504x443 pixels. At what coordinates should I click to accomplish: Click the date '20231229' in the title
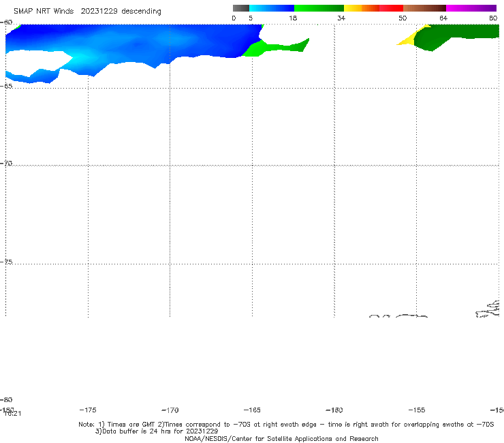coord(99,12)
